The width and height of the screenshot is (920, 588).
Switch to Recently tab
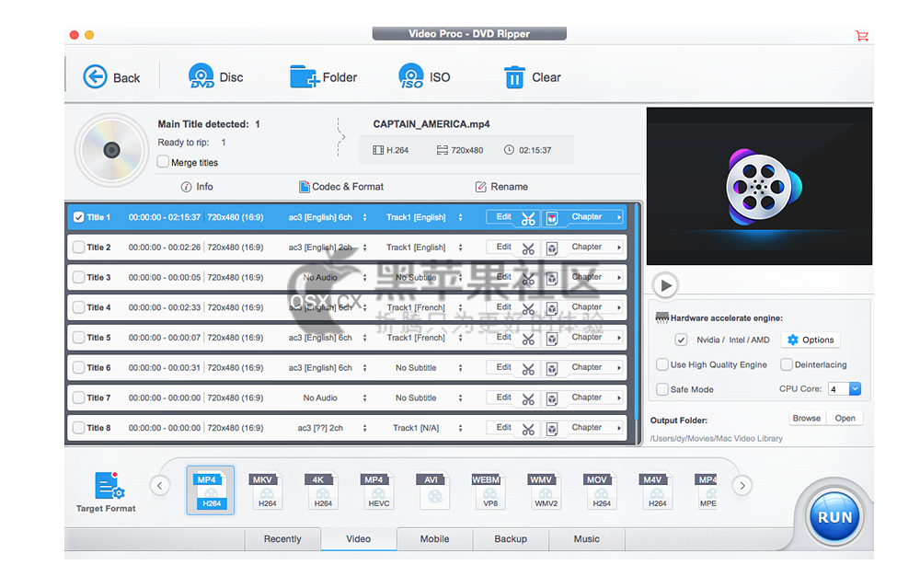[x=282, y=538]
